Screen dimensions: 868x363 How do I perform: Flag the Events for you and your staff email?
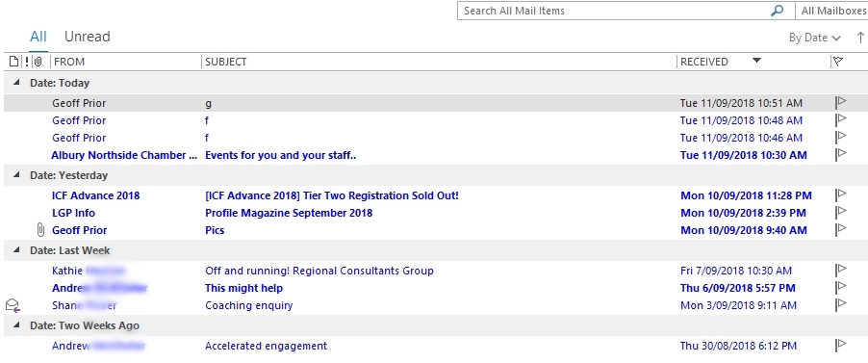coord(841,154)
